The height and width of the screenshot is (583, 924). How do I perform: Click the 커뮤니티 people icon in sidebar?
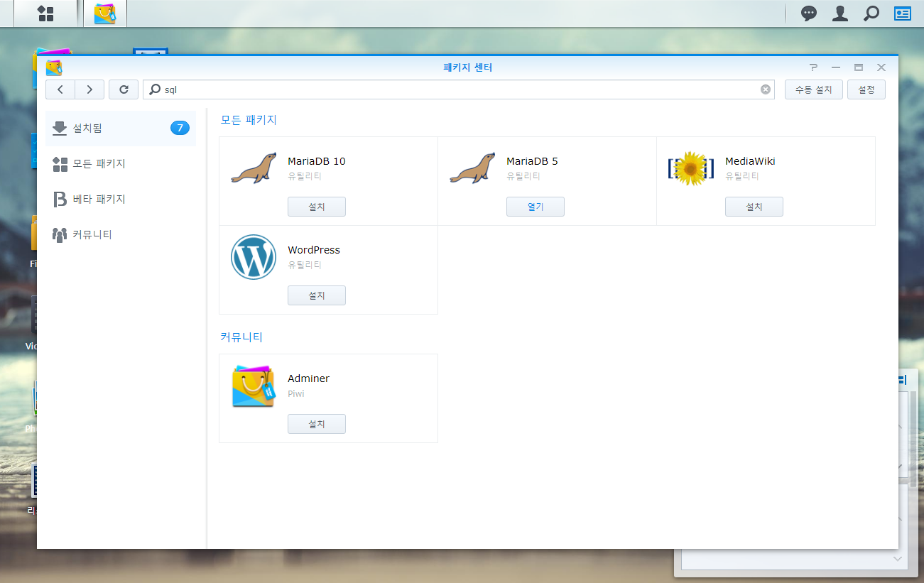(x=60, y=234)
